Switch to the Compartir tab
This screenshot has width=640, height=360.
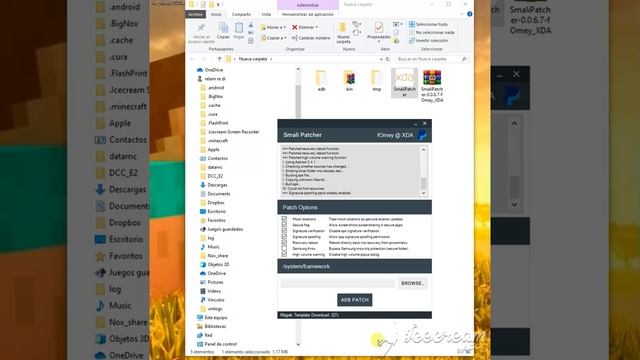241,14
